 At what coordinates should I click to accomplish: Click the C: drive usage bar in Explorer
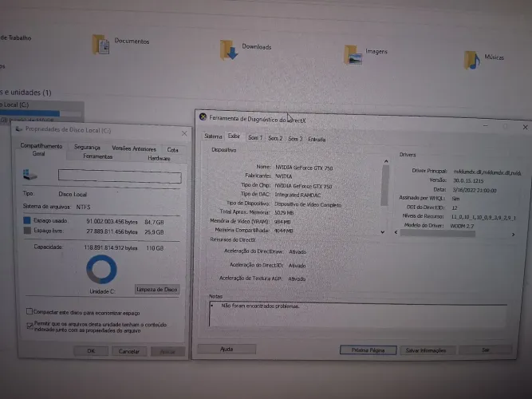point(41,113)
